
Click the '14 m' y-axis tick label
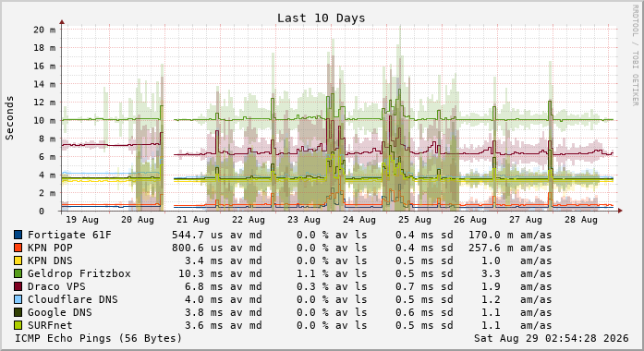coord(44,84)
